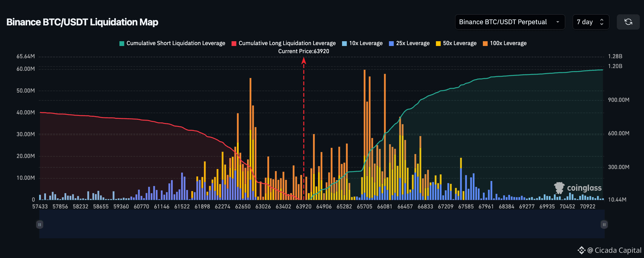Click the 65.64M left axis label
This screenshot has width=644, height=258.
26,56
